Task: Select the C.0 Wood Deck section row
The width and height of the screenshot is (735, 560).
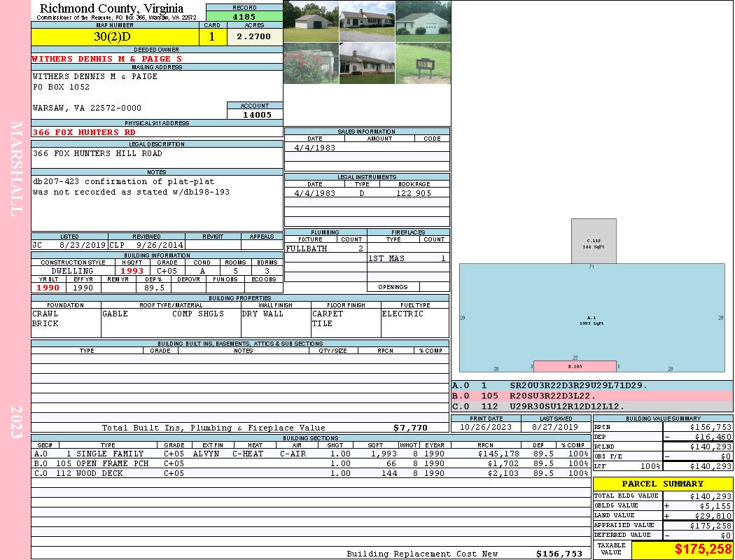Action: click(309, 473)
